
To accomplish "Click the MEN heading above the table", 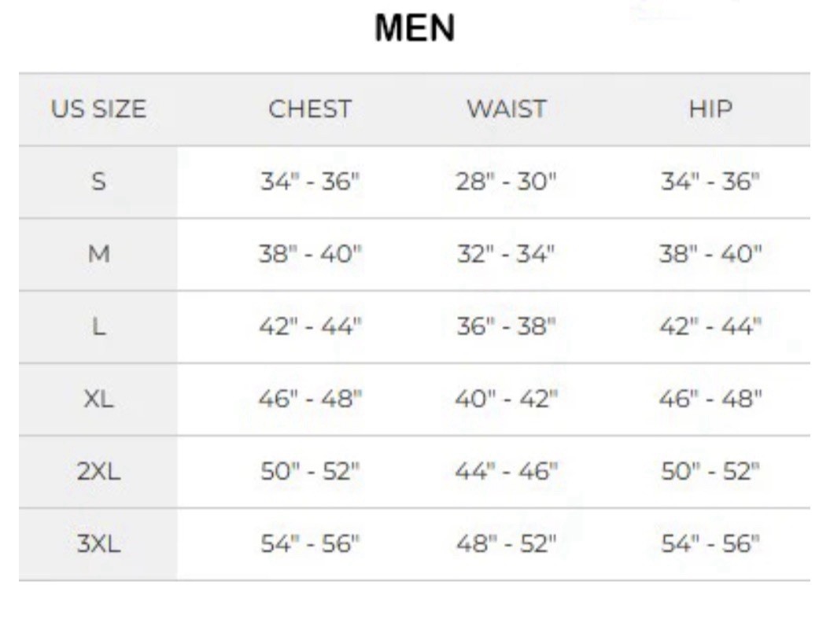I will (415, 29).
